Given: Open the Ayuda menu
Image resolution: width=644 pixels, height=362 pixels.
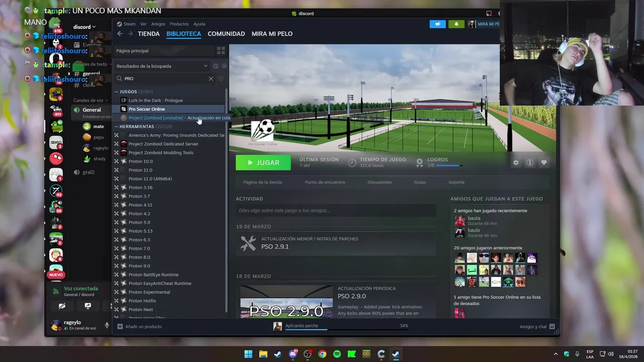Looking at the screenshot, I should [x=199, y=24].
